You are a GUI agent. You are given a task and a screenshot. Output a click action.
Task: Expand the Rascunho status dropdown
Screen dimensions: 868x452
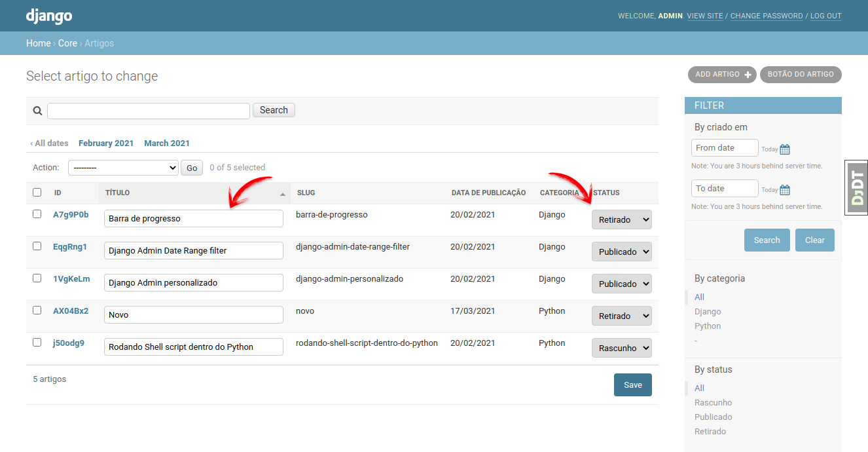point(622,348)
